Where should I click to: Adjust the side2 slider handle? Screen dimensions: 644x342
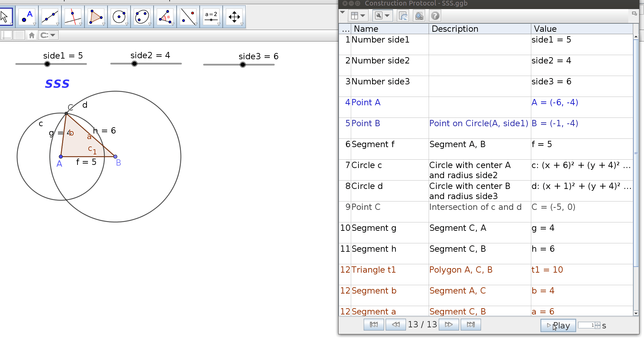pyautogui.click(x=134, y=63)
